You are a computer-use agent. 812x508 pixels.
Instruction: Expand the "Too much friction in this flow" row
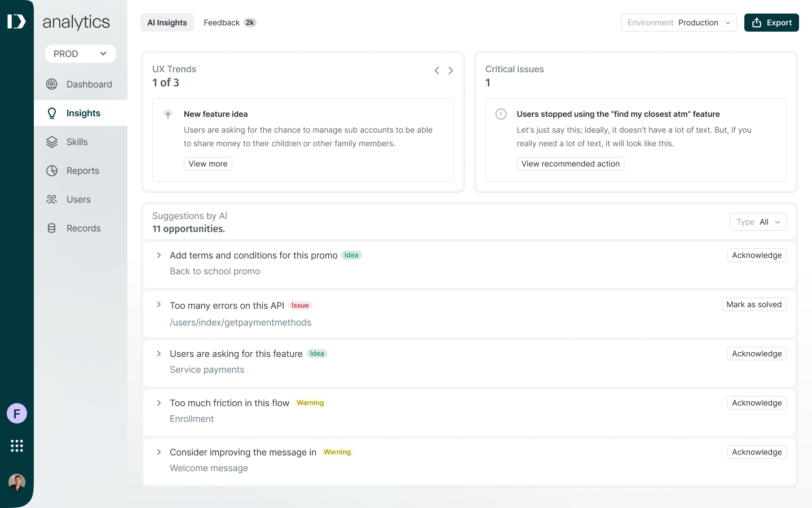[x=159, y=402]
